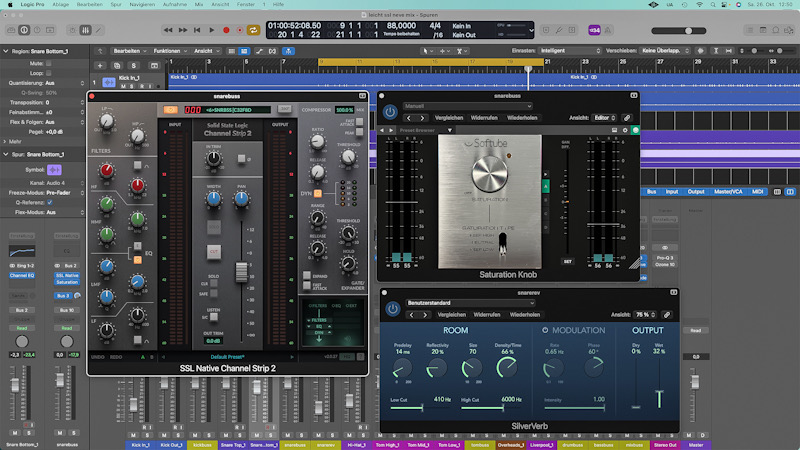Screen dimensions: 800x450
Task: Click the Fast Forward transport button
Action: [x=183, y=31]
